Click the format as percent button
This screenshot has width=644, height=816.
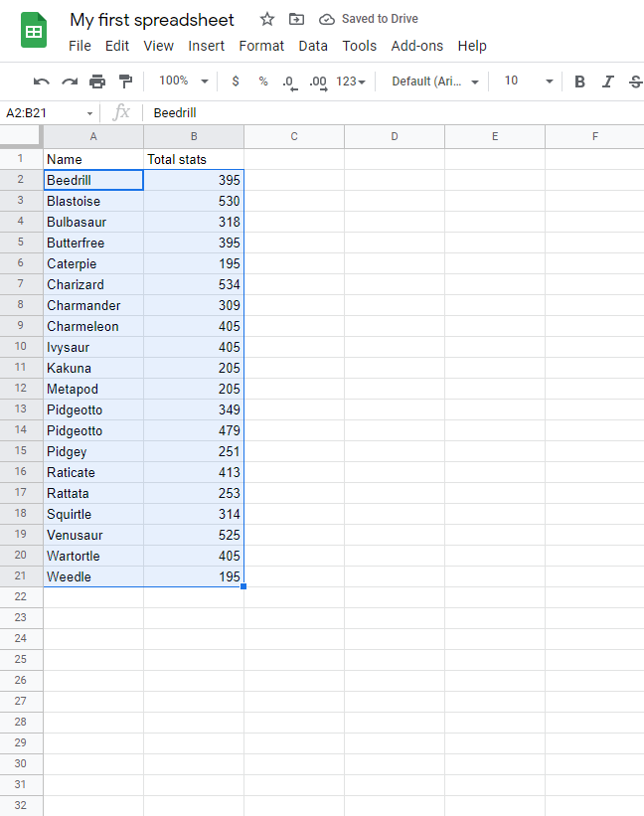point(263,82)
